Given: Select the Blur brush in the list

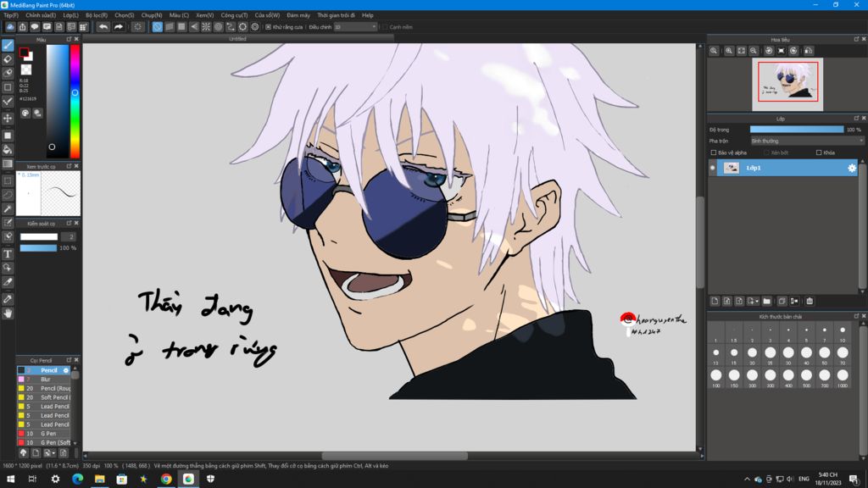Looking at the screenshot, I should click(x=44, y=380).
